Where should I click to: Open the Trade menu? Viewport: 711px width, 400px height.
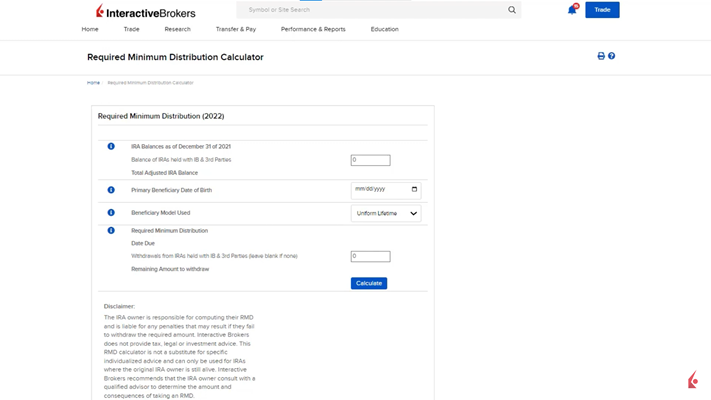pyautogui.click(x=131, y=29)
